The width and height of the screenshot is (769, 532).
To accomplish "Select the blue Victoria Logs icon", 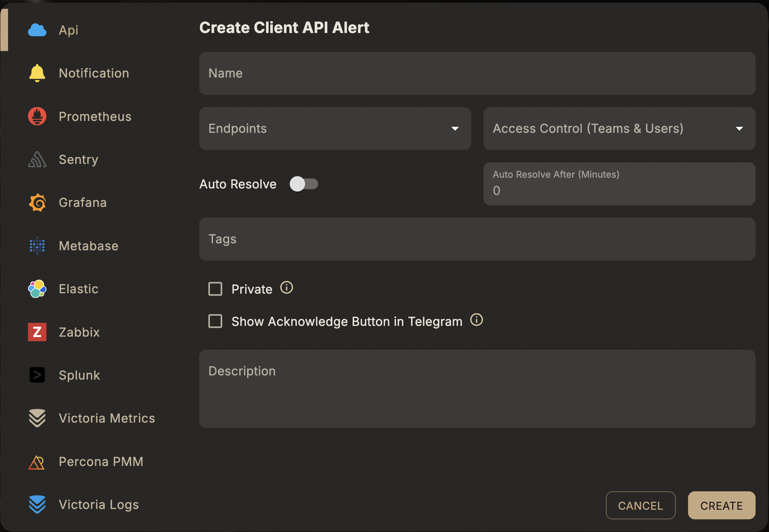I will point(37,504).
